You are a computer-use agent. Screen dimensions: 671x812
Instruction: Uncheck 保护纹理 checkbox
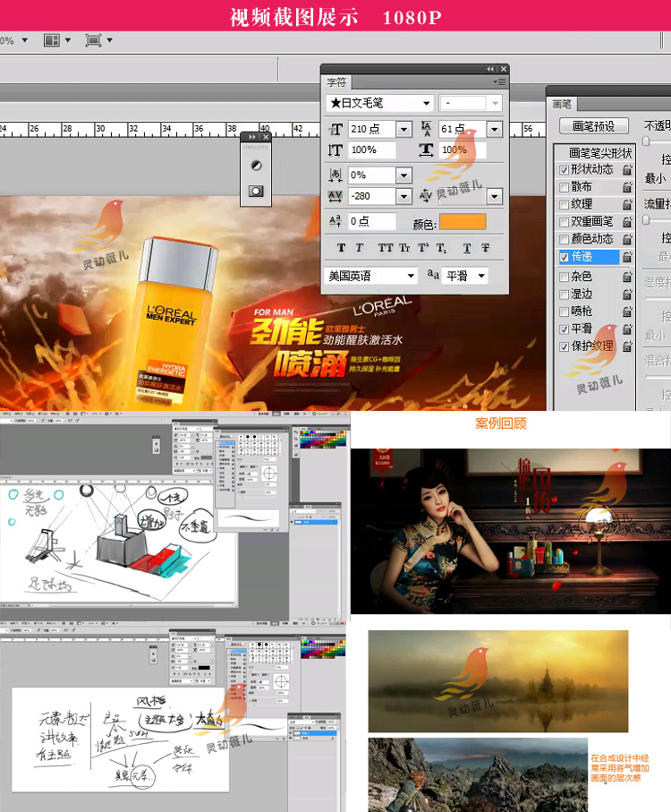click(x=564, y=346)
